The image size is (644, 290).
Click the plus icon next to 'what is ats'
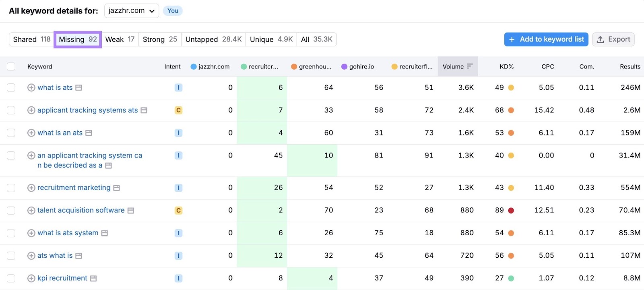pos(31,87)
